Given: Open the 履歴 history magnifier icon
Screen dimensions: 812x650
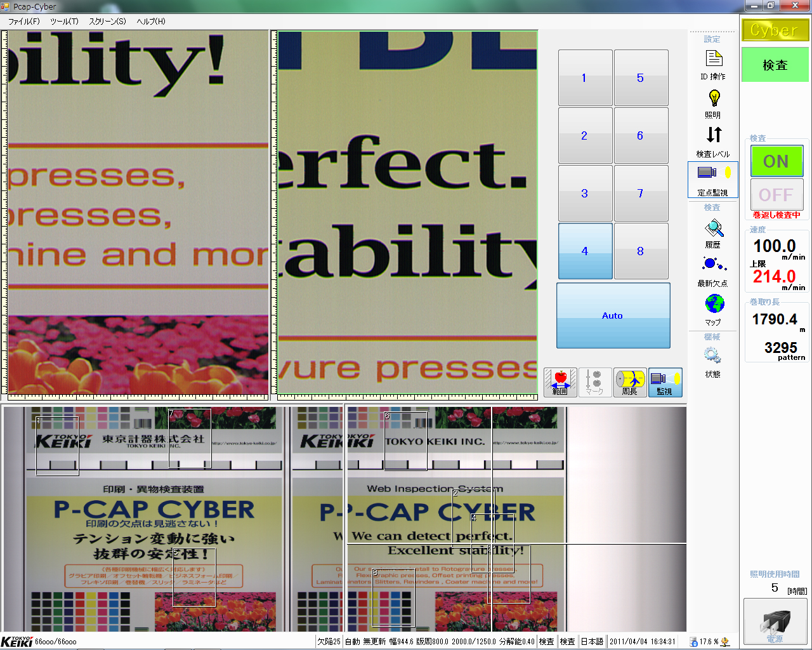Looking at the screenshot, I should [x=714, y=228].
